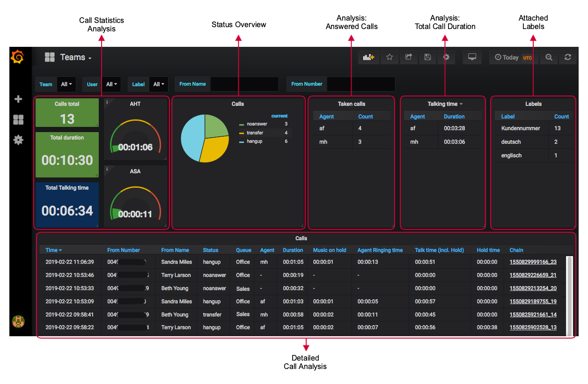588x384 pixels.
Task: Open dashboard settings gear
Action: (x=446, y=57)
